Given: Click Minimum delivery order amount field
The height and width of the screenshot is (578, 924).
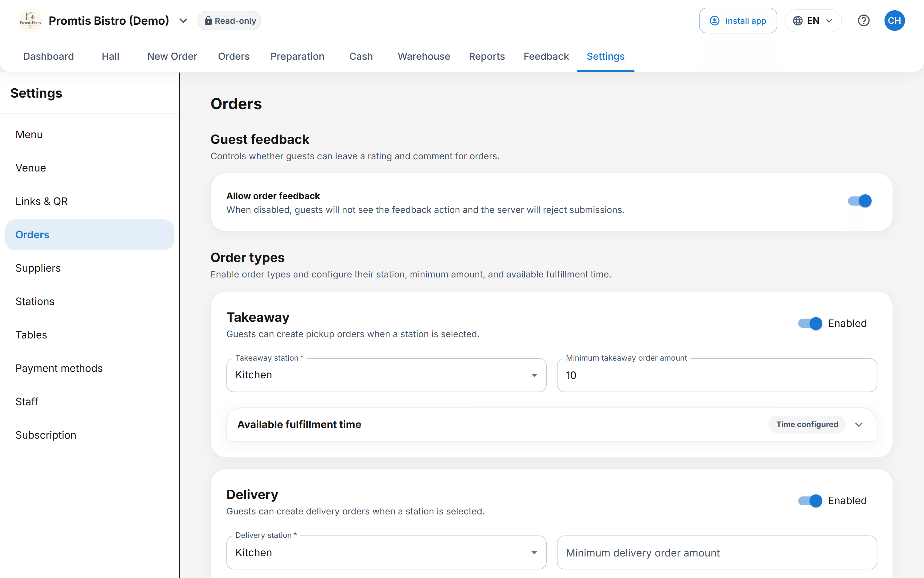Looking at the screenshot, I should point(717,552).
